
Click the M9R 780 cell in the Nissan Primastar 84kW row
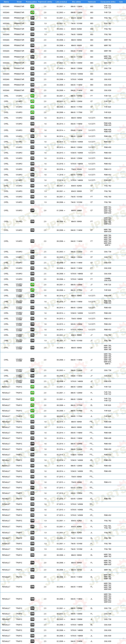pos(108,51)
